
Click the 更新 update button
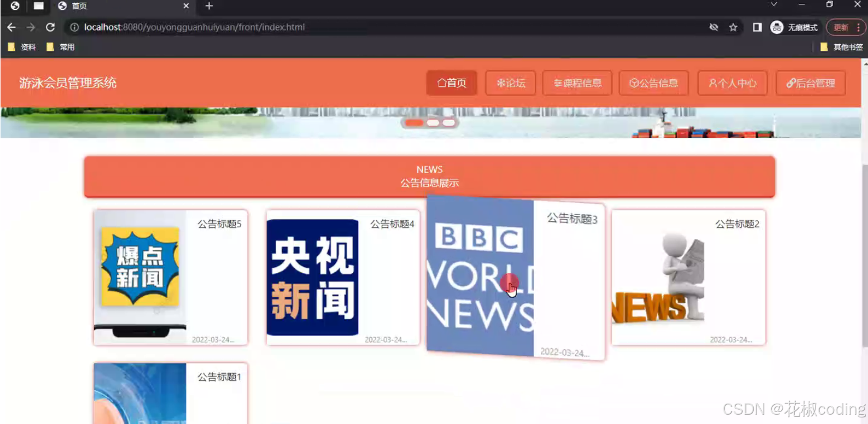[x=841, y=27]
